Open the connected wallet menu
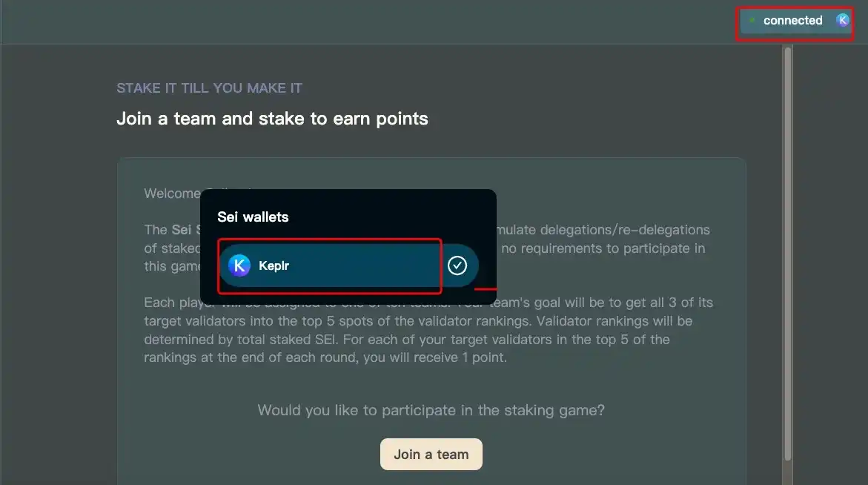868x485 pixels. pyautogui.click(x=792, y=21)
